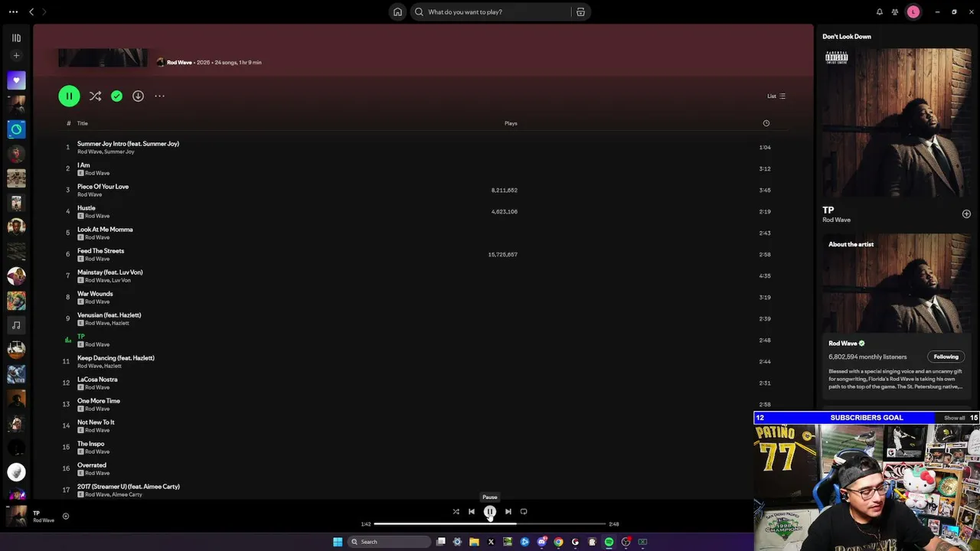
Task: Open the What's New notifications bell
Action: click(879, 11)
